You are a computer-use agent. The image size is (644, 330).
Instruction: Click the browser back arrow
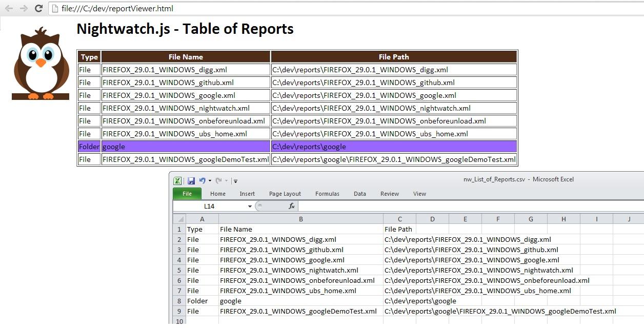[9, 8]
